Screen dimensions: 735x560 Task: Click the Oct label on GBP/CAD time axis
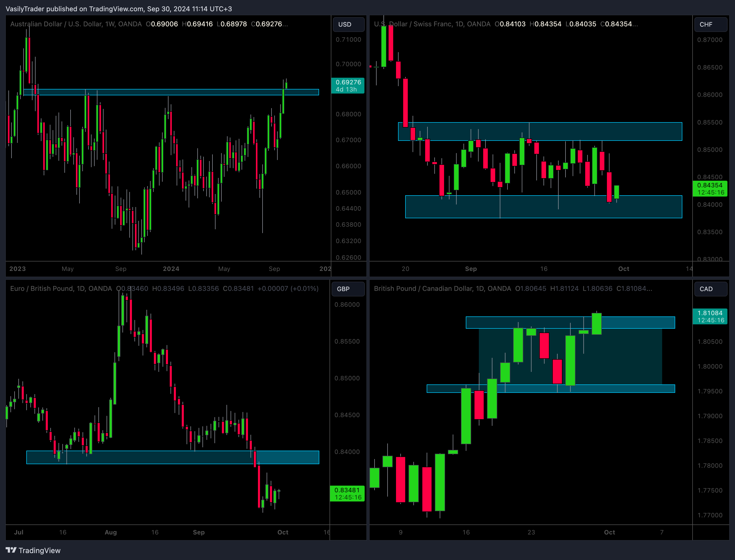tap(610, 532)
